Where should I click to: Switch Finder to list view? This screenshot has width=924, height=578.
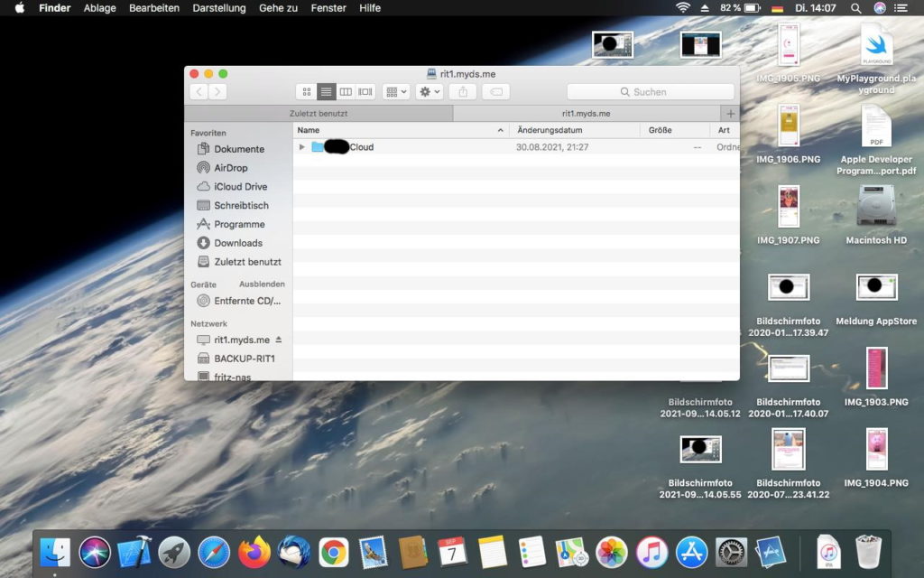coord(326,92)
